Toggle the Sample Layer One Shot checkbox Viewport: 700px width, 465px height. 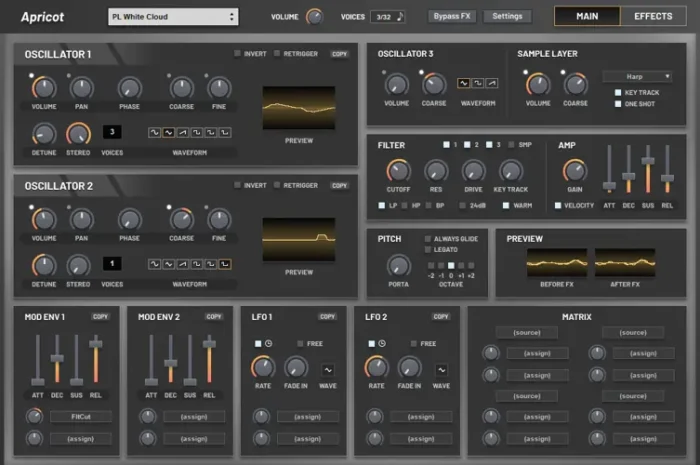619,104
